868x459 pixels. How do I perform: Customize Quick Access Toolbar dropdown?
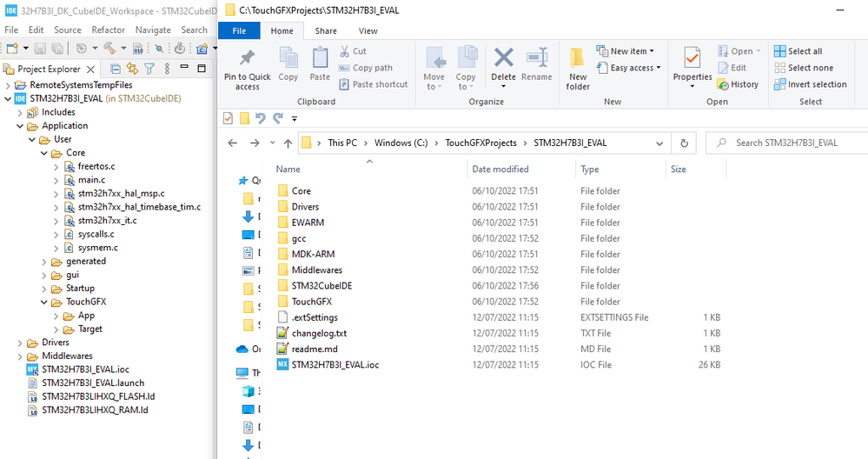coord(295,118)
